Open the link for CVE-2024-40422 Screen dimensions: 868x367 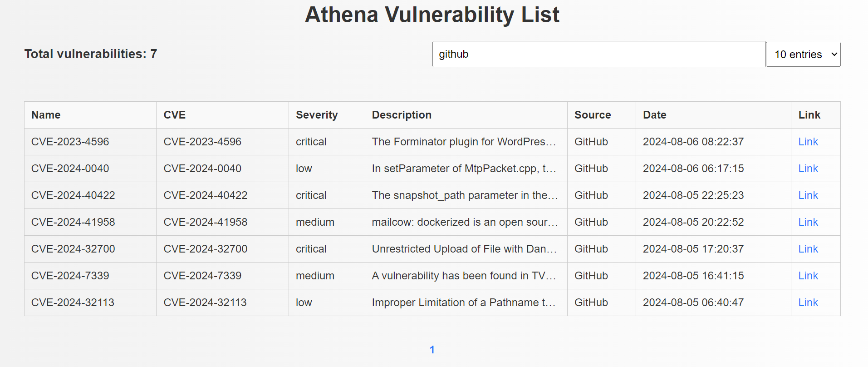[x=808, y=195]
